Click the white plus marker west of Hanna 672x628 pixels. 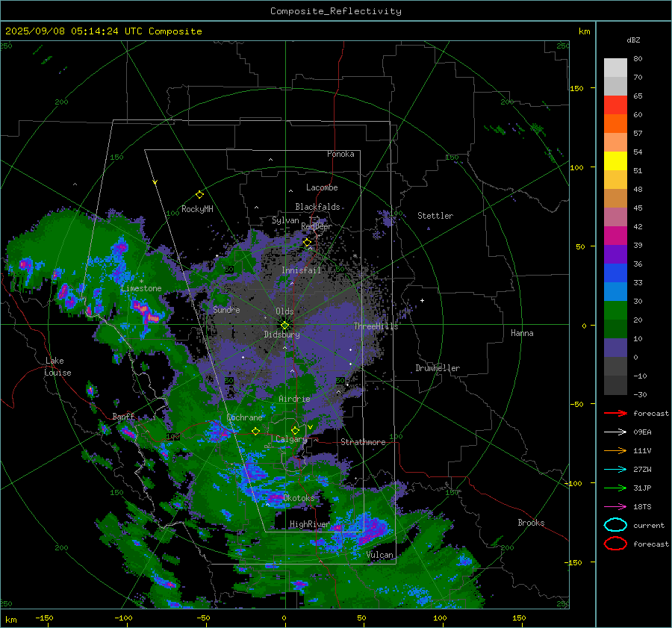coord(422,300)
